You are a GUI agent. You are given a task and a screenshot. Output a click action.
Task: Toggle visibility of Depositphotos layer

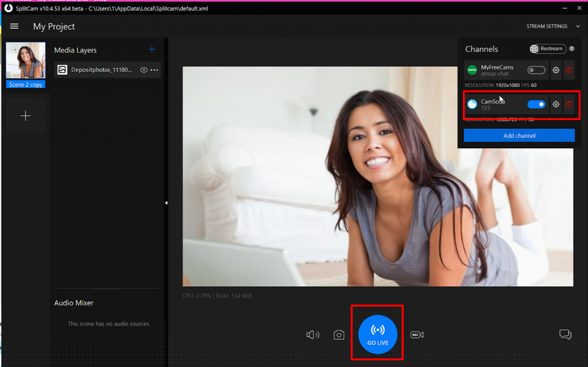144,70
